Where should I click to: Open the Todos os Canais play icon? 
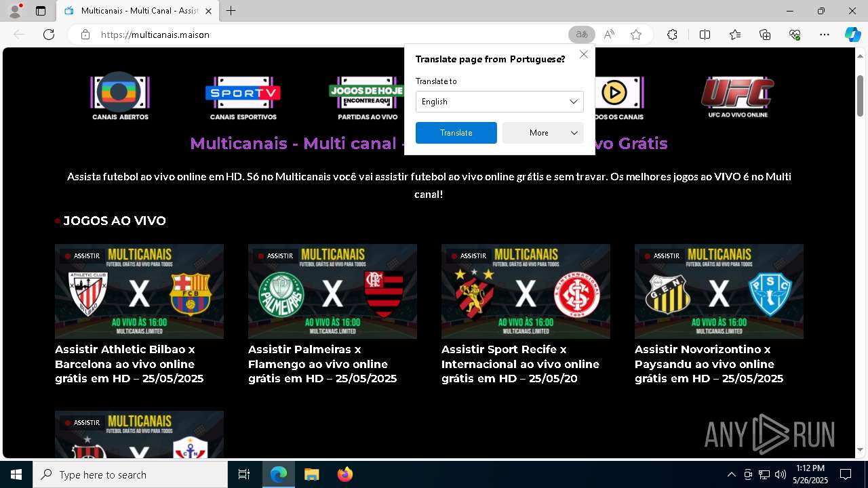point(616,98)
